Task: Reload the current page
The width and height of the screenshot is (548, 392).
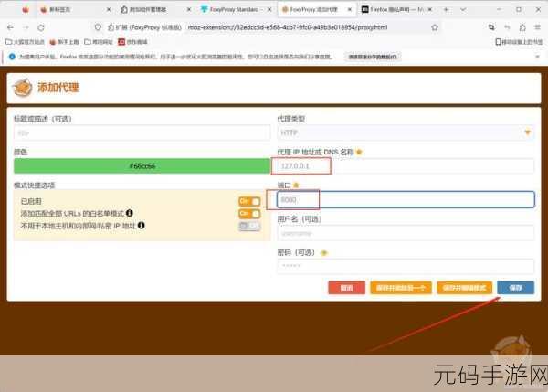Action: point(41,27)
